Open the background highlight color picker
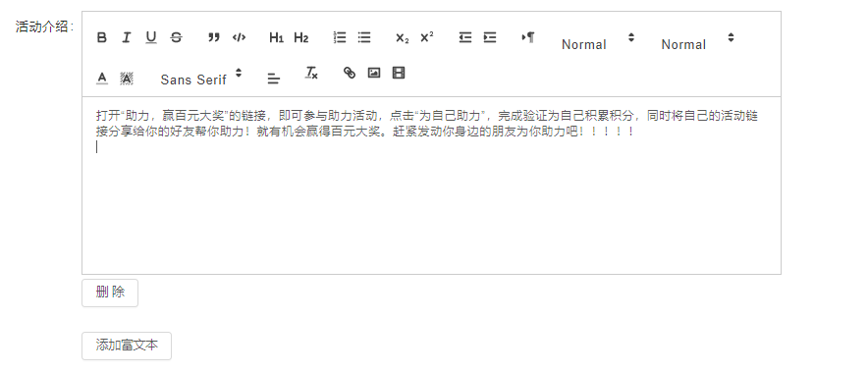868x373 pixels. click(127, 79)
